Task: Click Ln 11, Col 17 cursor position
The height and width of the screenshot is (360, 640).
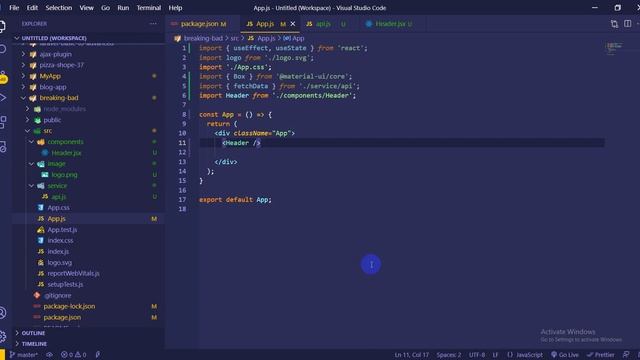Action: tap(411, 355)
